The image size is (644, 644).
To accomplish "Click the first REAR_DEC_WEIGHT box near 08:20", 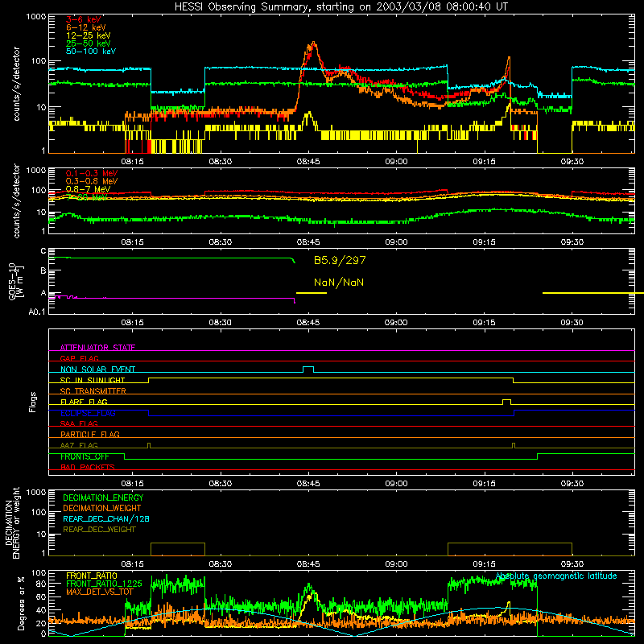I will [178, 549].
